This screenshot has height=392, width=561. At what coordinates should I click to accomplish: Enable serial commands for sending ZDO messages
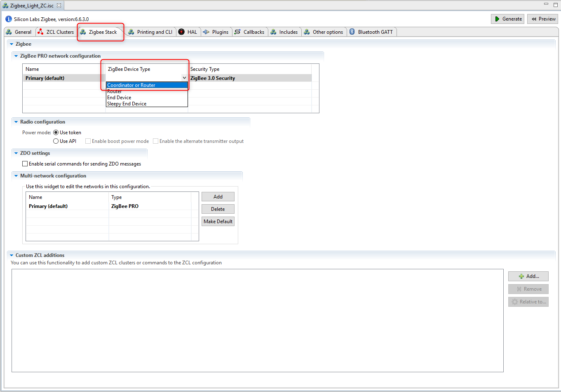(25, 164)
